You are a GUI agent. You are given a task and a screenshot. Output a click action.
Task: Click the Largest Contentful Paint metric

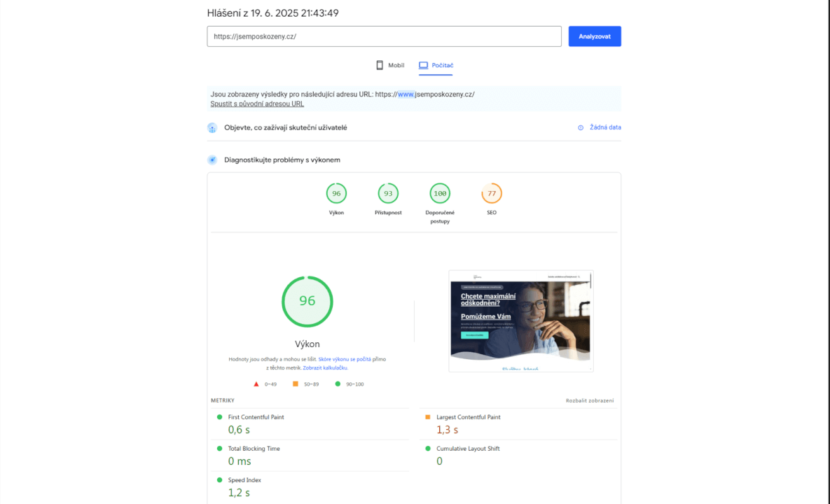pos(468,417)
